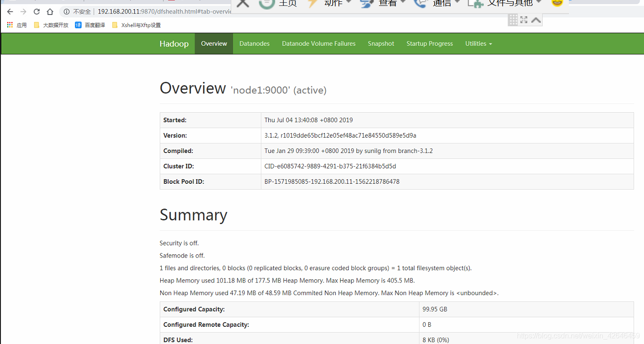This screenshot has width=644, height=344.
Task: Click the Hadoop brand link
Action: tap(174, 44)
